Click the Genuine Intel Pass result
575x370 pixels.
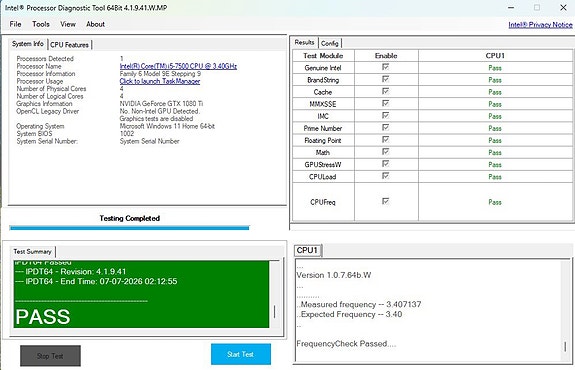point(495,68)
